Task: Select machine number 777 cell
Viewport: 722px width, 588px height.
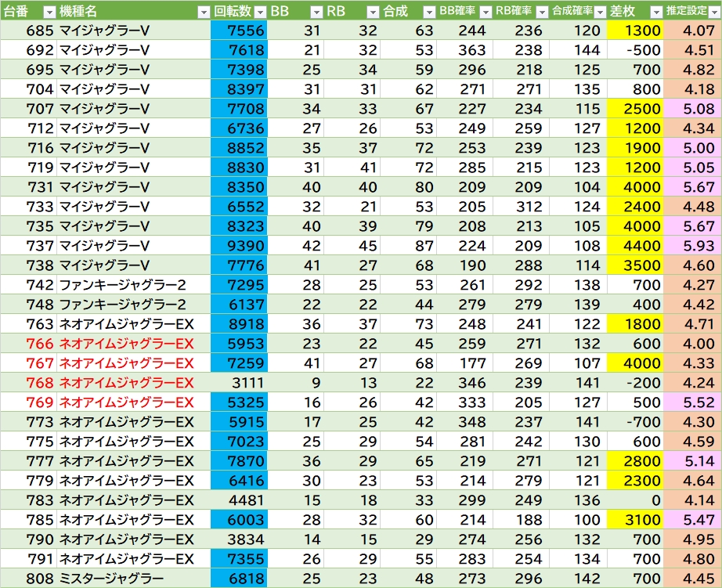Action: point(28,461)
